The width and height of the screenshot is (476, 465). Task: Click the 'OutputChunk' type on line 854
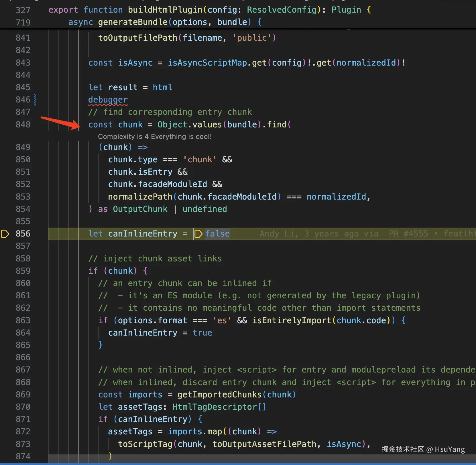pos(140,209)
